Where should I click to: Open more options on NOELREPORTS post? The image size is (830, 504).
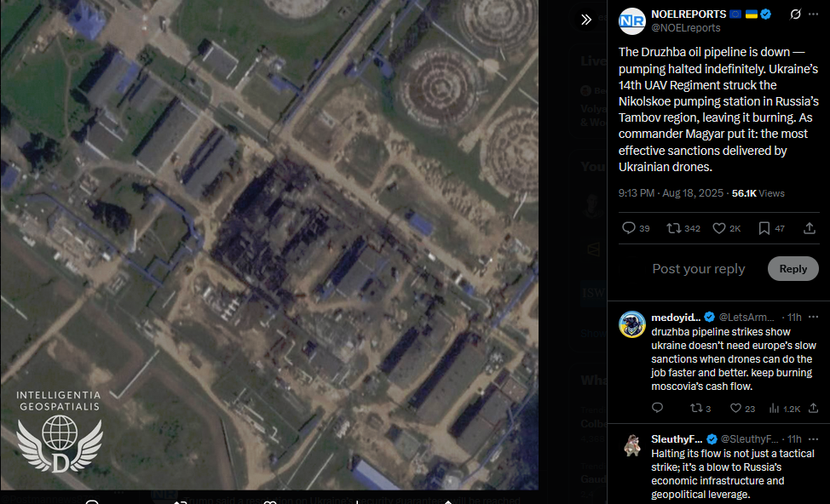(x=814, y=14)
